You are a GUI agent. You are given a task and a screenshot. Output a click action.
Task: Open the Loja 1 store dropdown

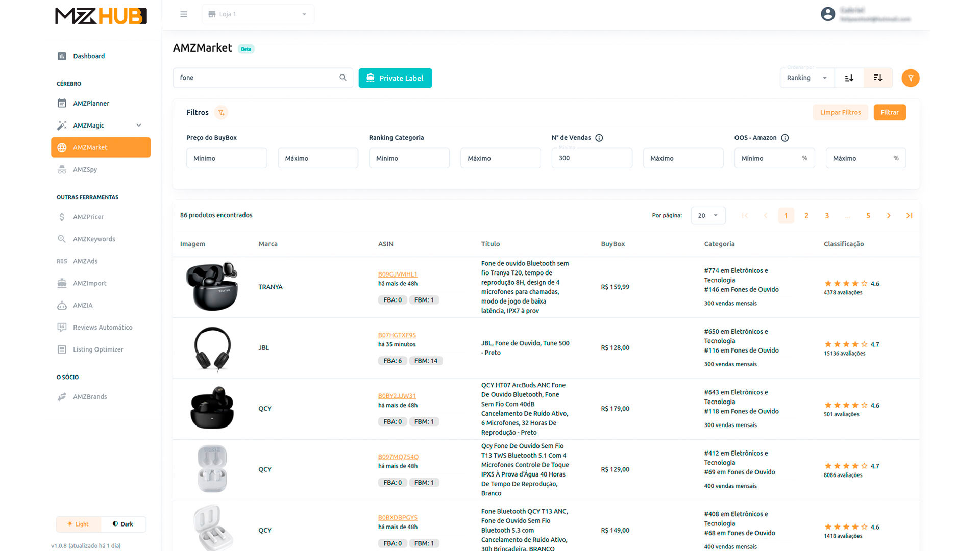[258, 14]
